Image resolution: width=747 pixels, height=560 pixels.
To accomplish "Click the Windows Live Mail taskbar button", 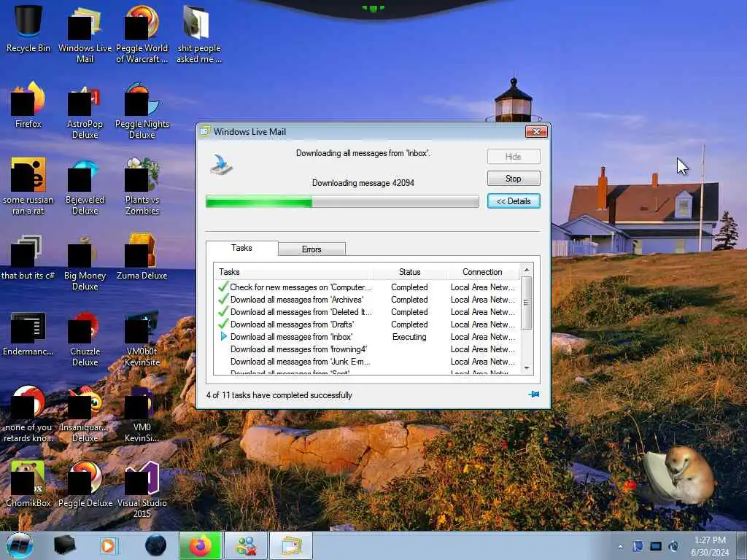I will pos(291,545).
